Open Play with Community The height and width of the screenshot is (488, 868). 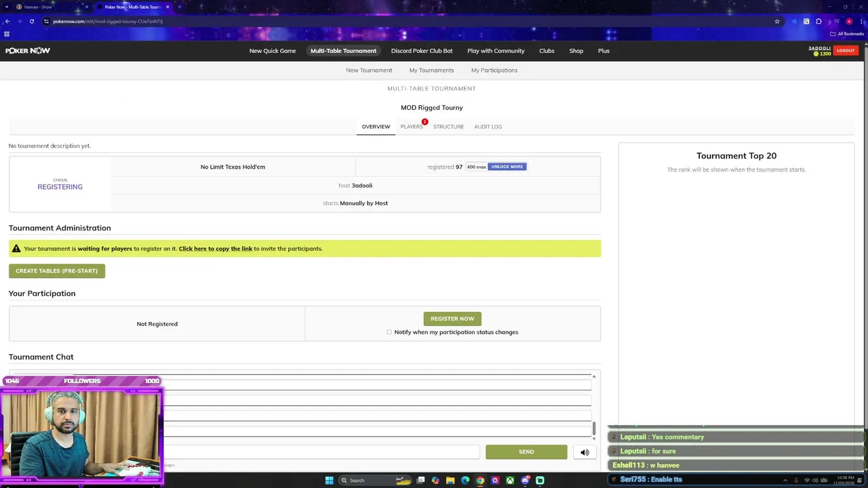pyautogui.click(x=496, y=51)
